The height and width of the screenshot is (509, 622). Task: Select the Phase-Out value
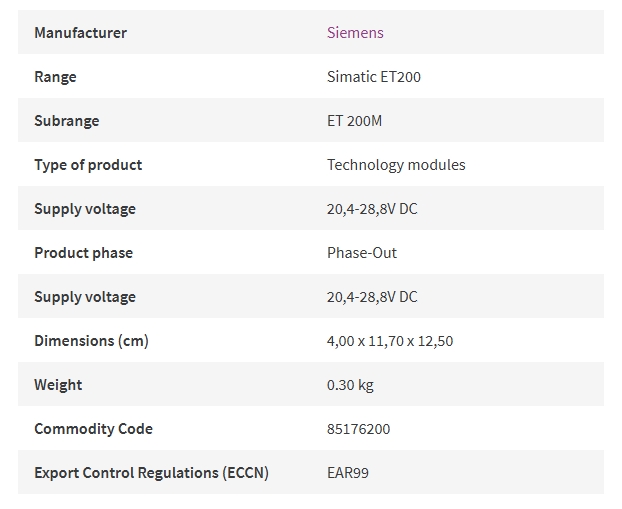(x=362, y=253)
